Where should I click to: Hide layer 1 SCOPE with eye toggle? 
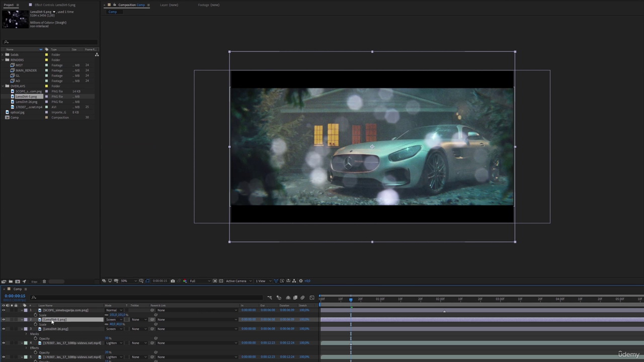tap(4, 310)
